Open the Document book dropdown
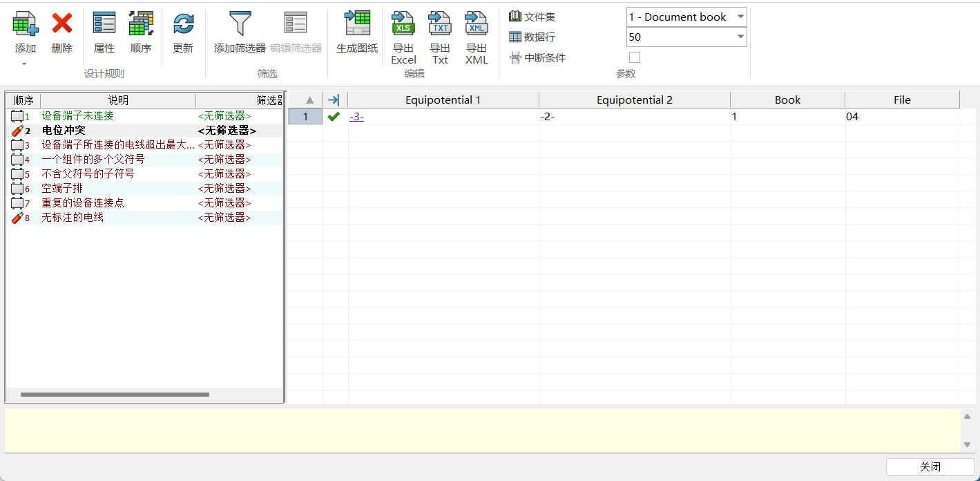The image size is (980, 481). [740, 17]
